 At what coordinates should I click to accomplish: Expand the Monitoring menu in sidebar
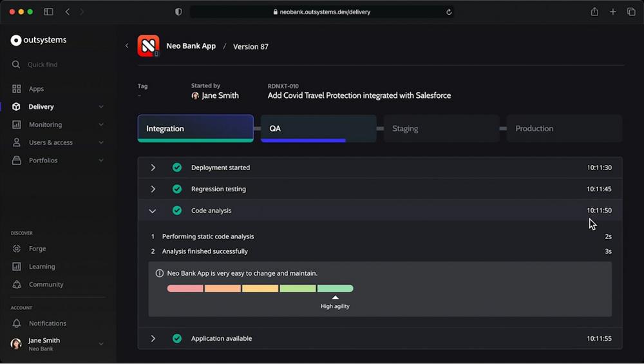(101, 125)
